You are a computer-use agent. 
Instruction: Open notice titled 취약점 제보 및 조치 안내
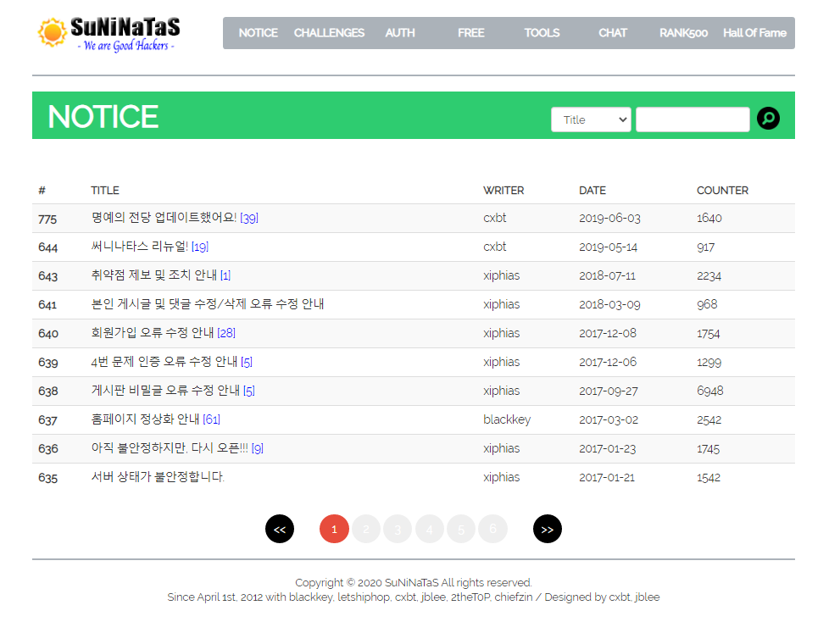[x=153, y=275]
